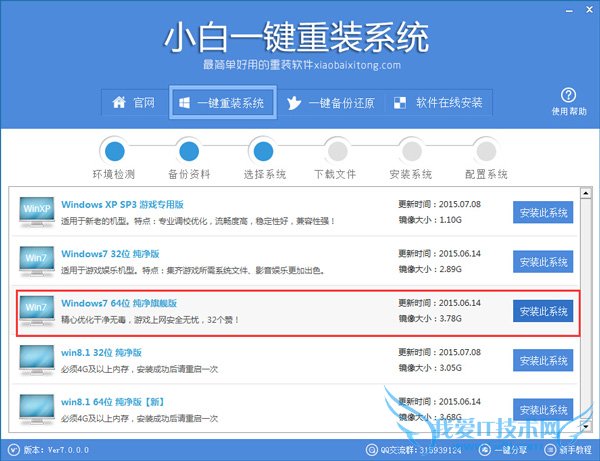Click the house icon beside 官网

pyautogui.click(x=119, y=103)
